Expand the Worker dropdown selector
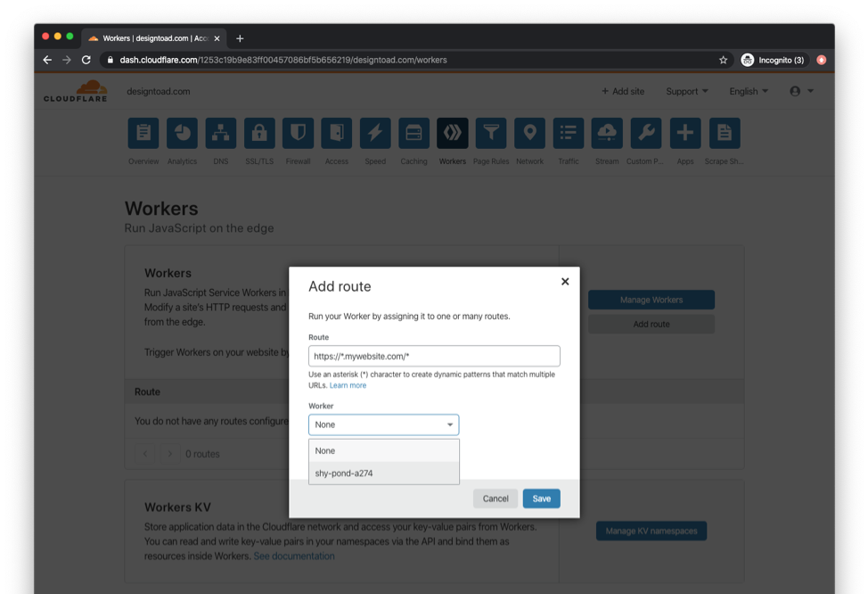 pos(383,425)
